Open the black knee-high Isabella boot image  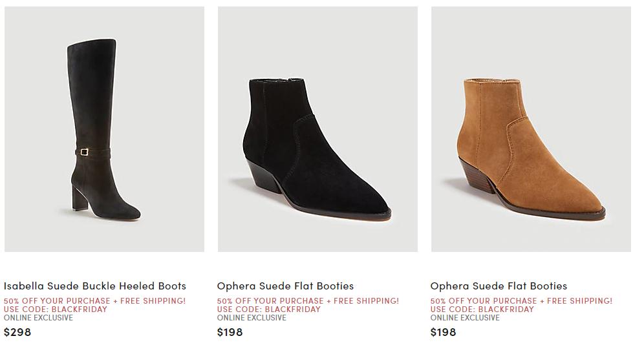104,129
